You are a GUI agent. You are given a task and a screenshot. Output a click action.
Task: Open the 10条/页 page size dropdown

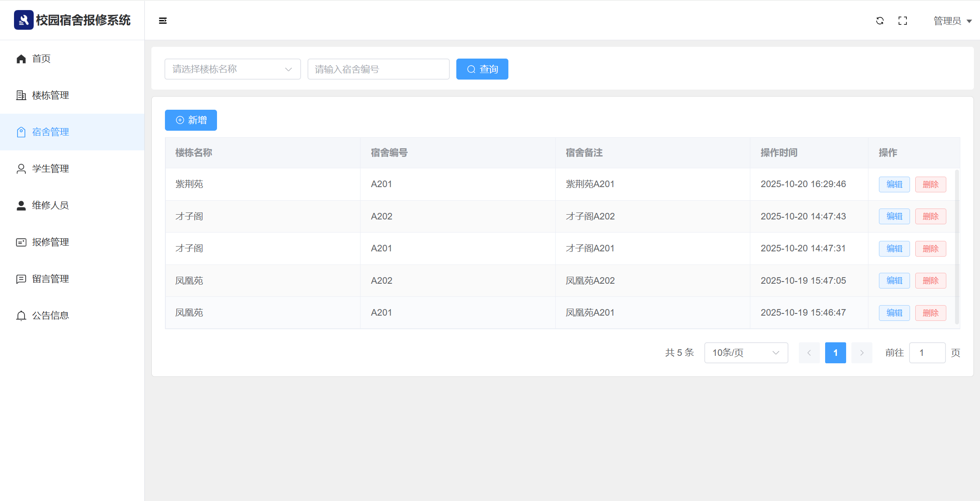coord(746,353)
